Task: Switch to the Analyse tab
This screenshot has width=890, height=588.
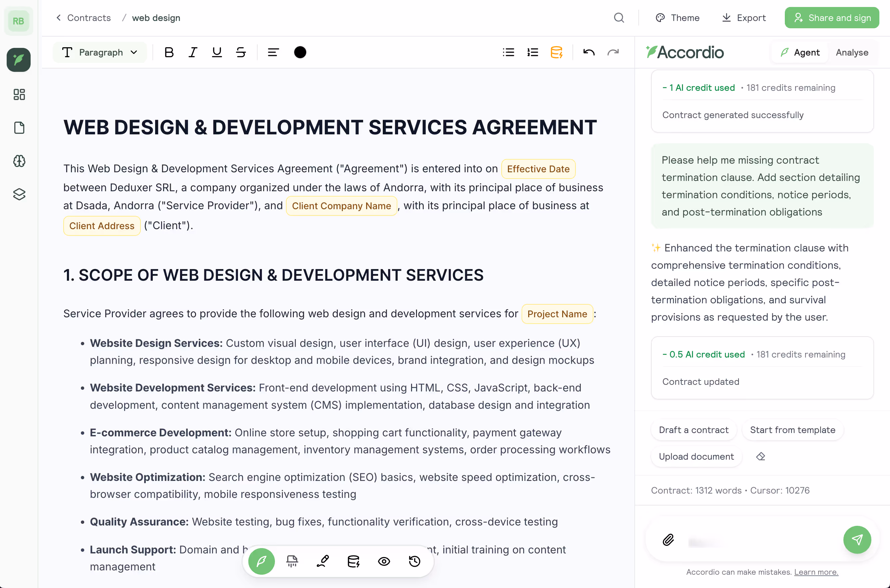Action: [852, 53]
